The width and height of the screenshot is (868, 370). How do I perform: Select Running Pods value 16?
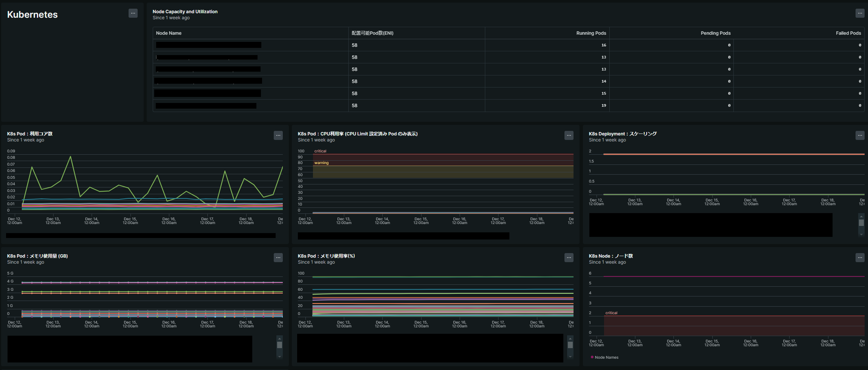604,45
